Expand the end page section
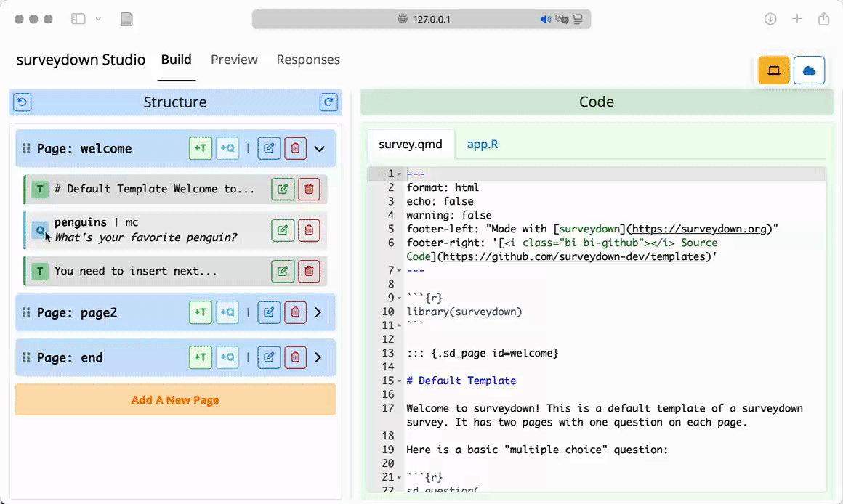 [x=318, y=357]
